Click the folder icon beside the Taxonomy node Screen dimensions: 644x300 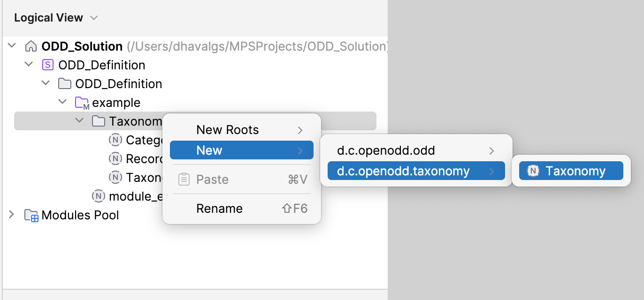pos(98,121)
